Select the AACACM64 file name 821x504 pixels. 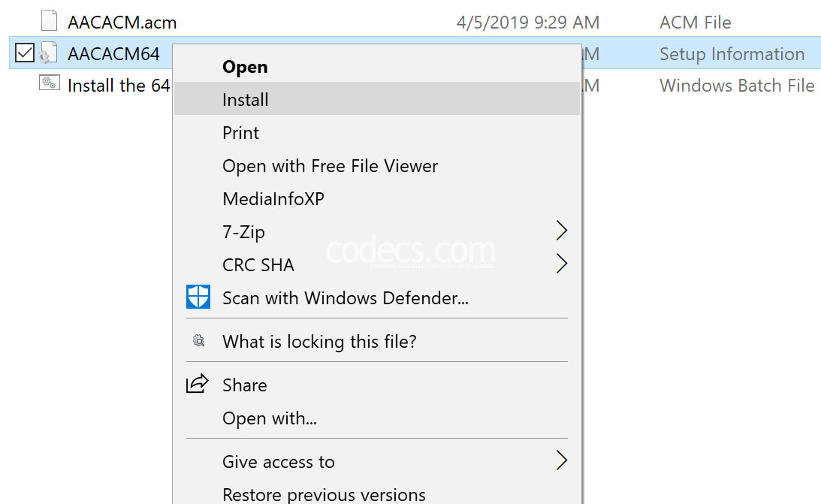click(x=113, y=54)
